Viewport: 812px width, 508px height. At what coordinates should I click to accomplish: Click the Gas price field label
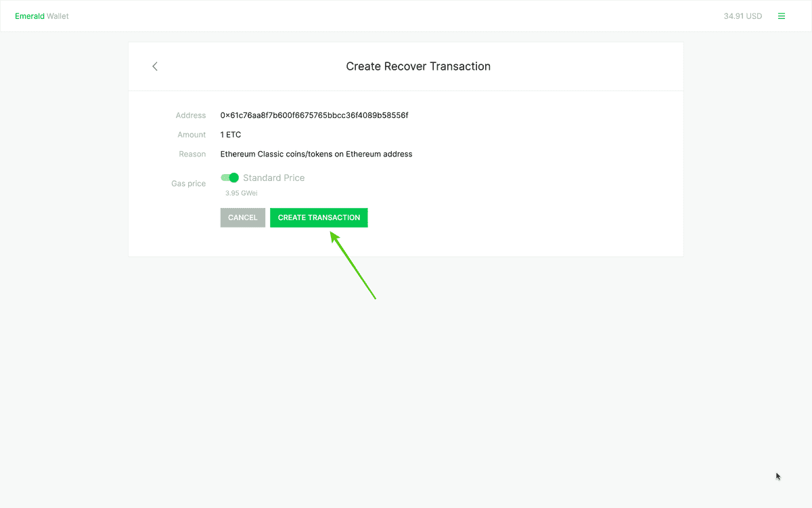coord(188,184)
